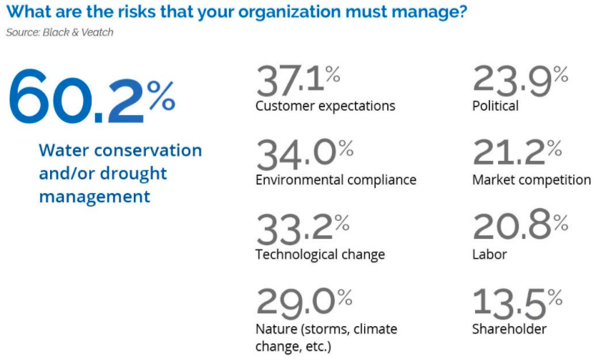Click the Environmental compliance label
Screen dimensions: 601x364
tap(336, 179)
